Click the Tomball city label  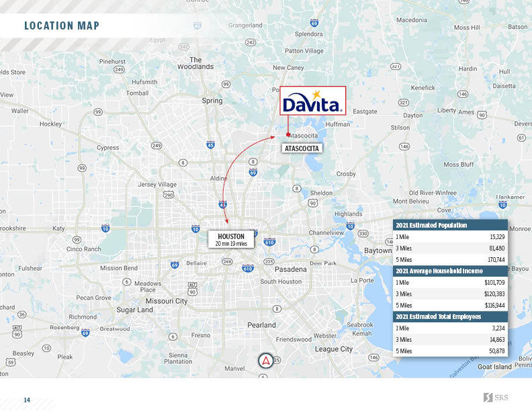pos(137,93)
